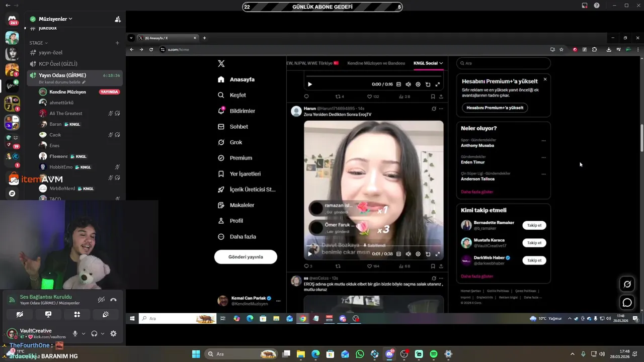Open new browser tab plus button

point(204,38)
